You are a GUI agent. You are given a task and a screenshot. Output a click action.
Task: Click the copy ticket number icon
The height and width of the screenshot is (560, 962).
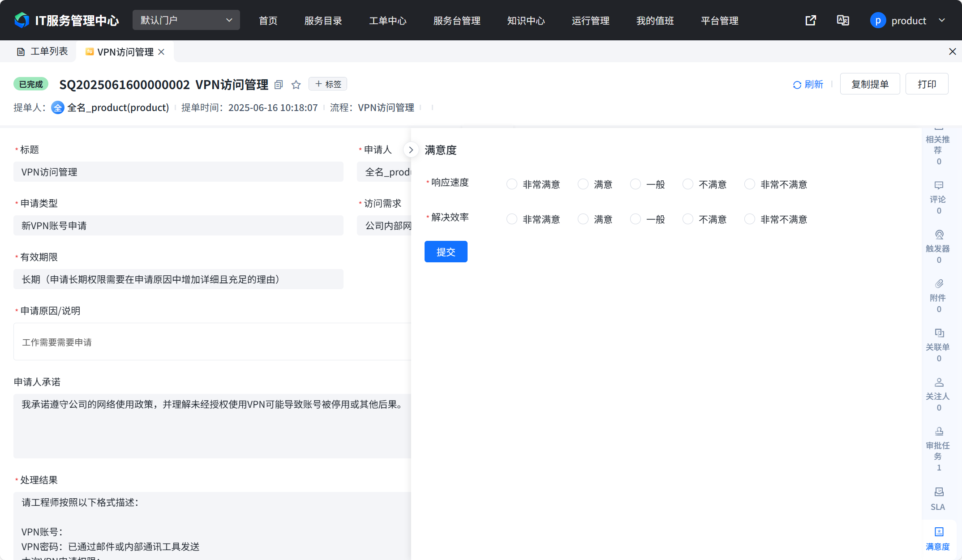(x=279, y=85)
